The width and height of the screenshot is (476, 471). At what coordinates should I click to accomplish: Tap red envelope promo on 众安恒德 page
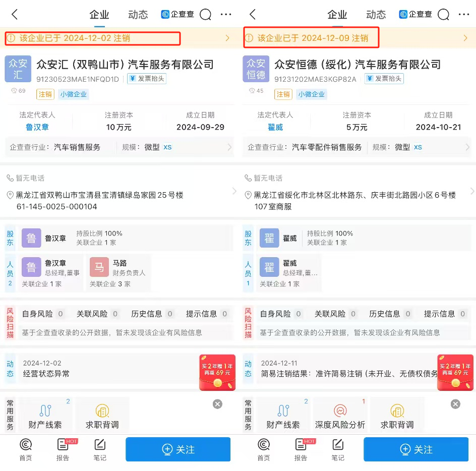click(455, 372)
